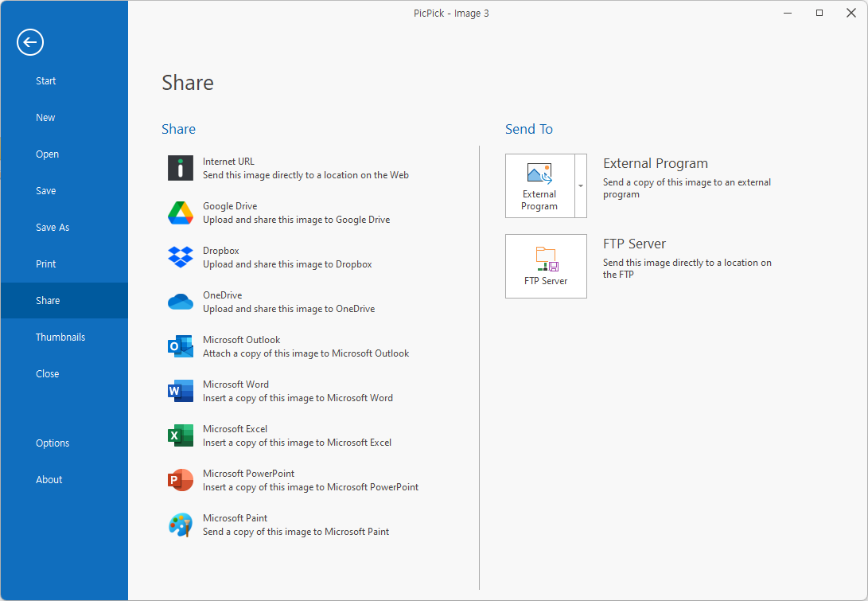Select Save As in the sidebar
This screenshot has height=601, width=868.
click(x=53, y=227)
